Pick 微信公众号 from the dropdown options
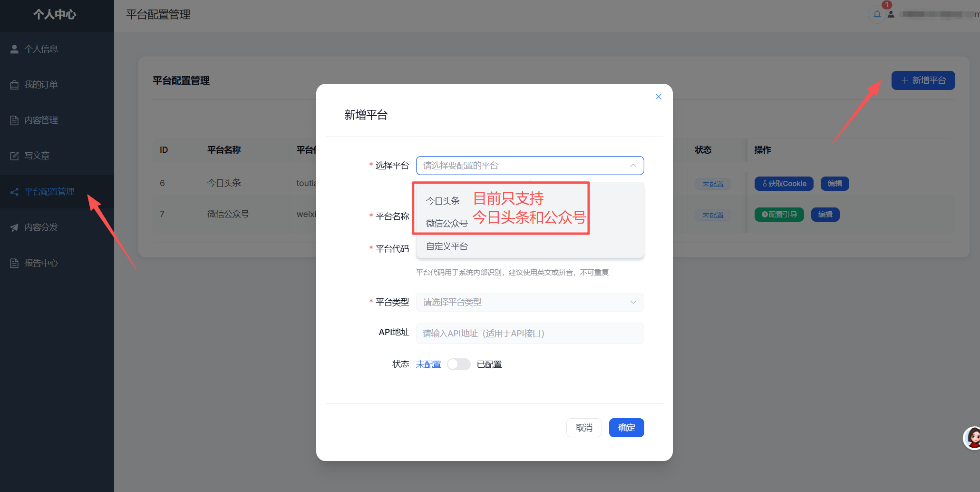This screenshot has height=492, width=980. [446, 223]
